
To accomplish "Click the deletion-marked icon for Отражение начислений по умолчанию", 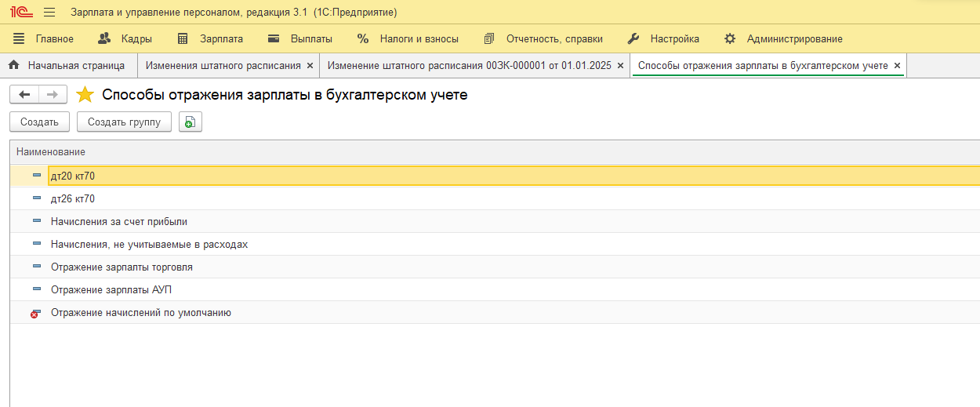I will [35, 313].
